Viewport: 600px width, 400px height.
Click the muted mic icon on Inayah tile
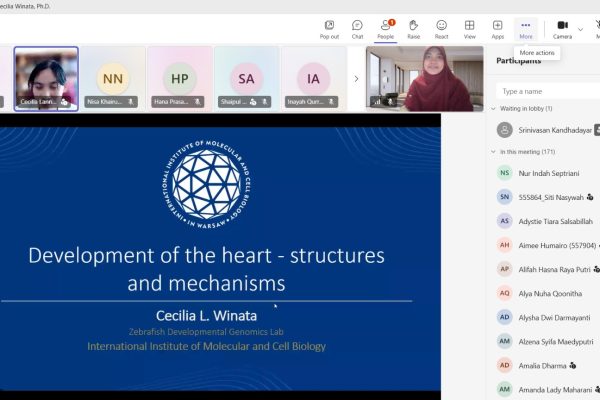[x=331, y=102]
